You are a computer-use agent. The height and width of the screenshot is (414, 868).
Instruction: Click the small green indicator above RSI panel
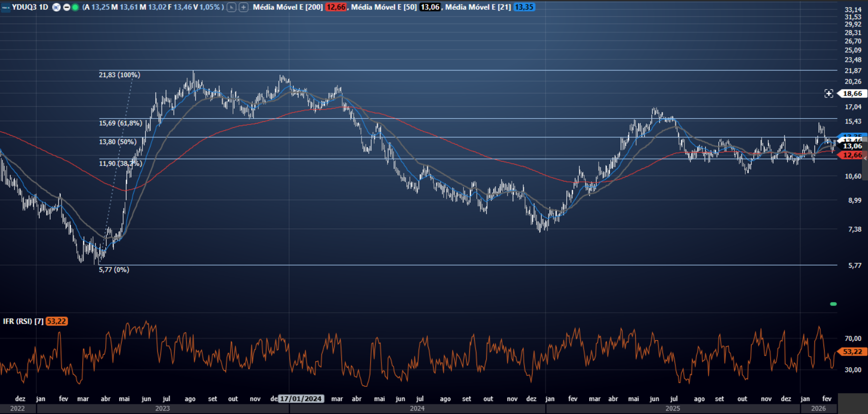833,304
